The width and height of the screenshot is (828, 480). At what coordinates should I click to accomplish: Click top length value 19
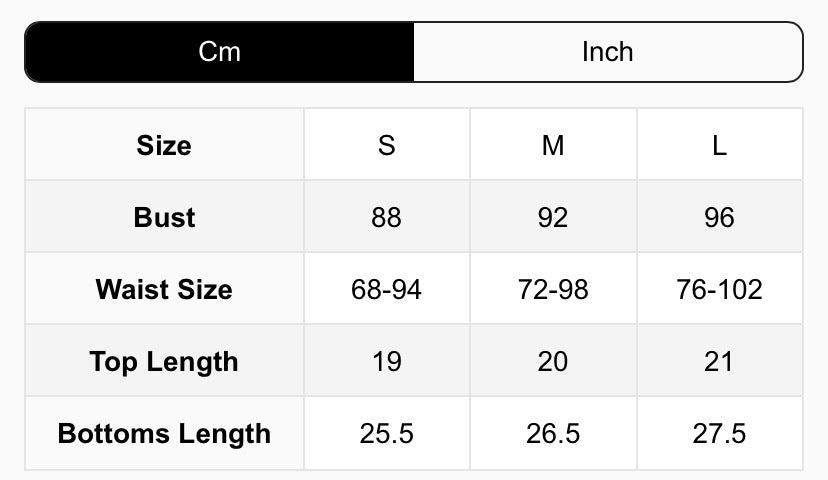(386, 361)
